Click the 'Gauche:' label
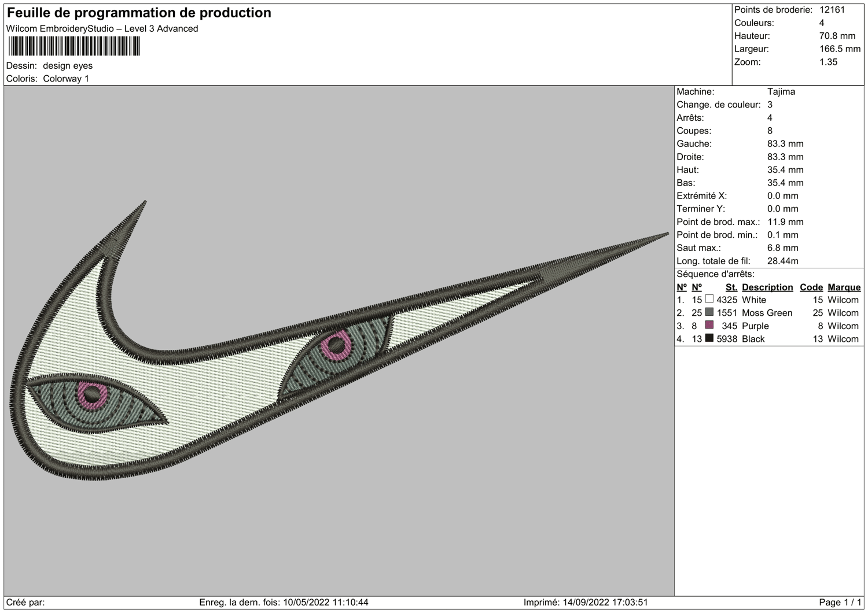This screenshot has height=613, width=868. 694,144
